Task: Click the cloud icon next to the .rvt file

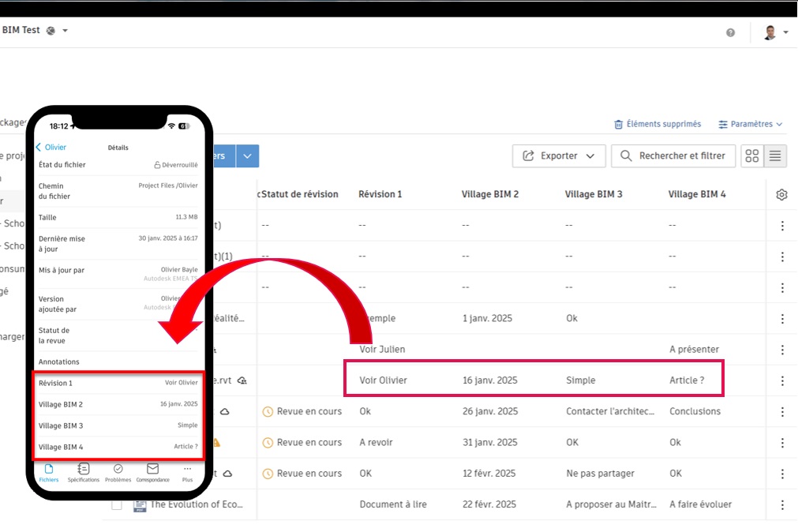Action: pyautogui.click(x=242, y=380)
